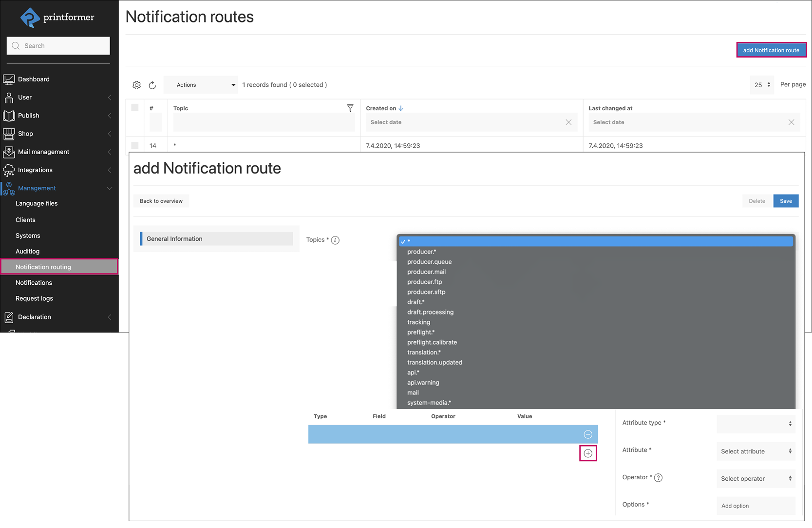This screenshot has width=812, height=528.
Task: Open the Select operator dropdown
Action: click(755, 479)
